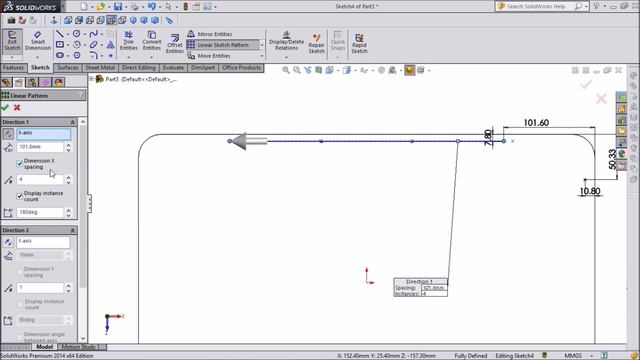Switch to the Office Products tab
This screenshot has height=360, width=640.
(x=242, y=68)
